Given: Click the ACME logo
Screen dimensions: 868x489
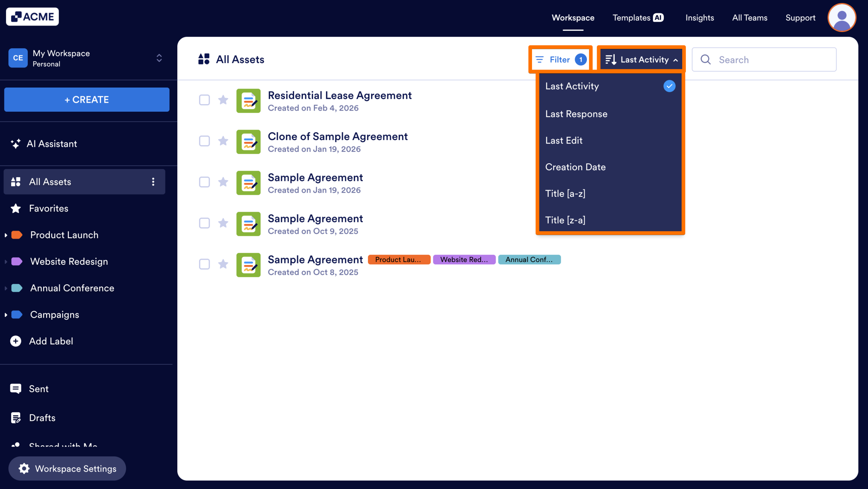Looking at the screenshot, I should [32, 16].
